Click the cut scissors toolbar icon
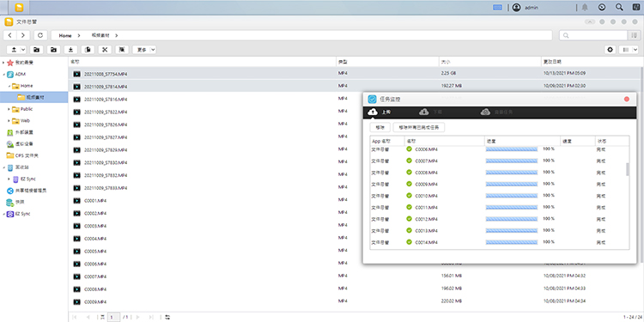Viewport: 644px width, 322px height. [x=105, y=50]
